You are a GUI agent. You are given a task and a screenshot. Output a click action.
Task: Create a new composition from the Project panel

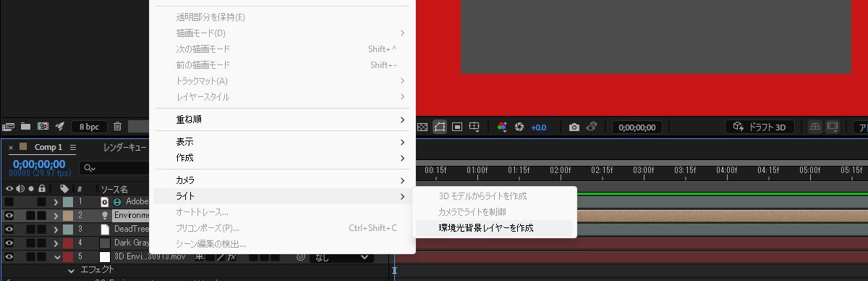pyautogui.click(x=43, y=126)
